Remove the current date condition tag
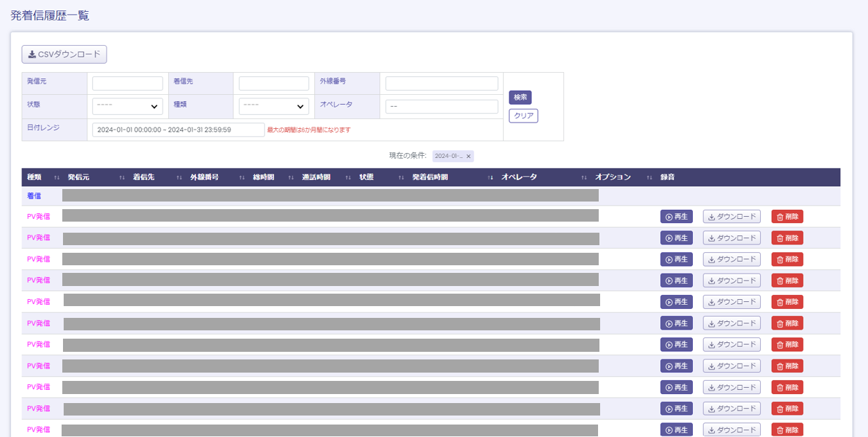 469,157
